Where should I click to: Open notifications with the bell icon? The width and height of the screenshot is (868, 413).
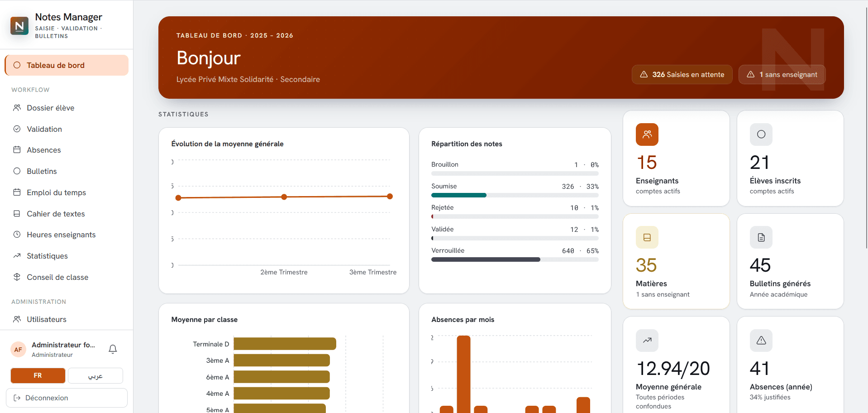click(x=113, y=349)
